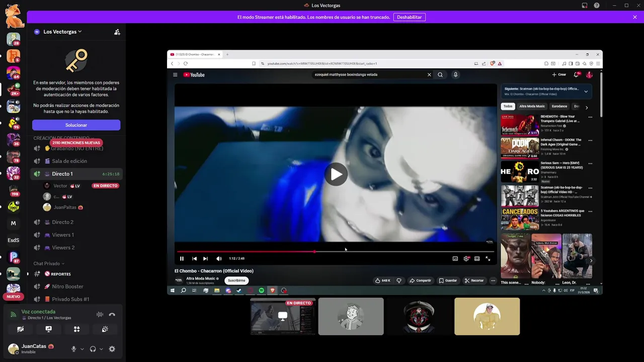Viewport: 644px width, 362px height.
Task: Open Discord user settings gear
Action: [x=112, y=349]
